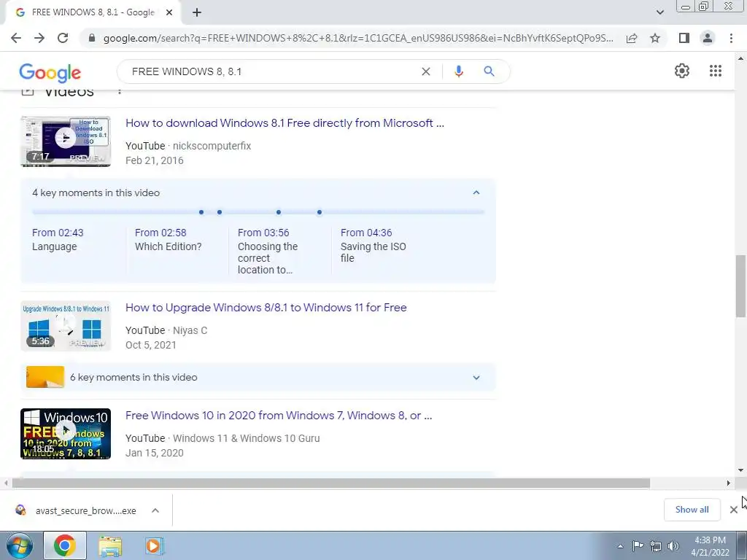Reload the current page

(x=63, y=38)
